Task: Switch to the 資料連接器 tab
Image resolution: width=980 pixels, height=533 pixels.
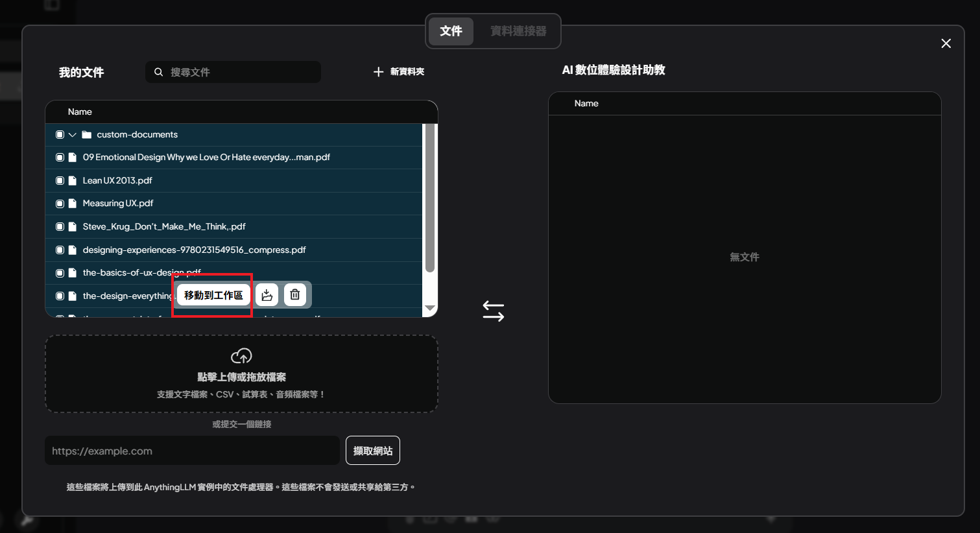Action: coord(518,31)
